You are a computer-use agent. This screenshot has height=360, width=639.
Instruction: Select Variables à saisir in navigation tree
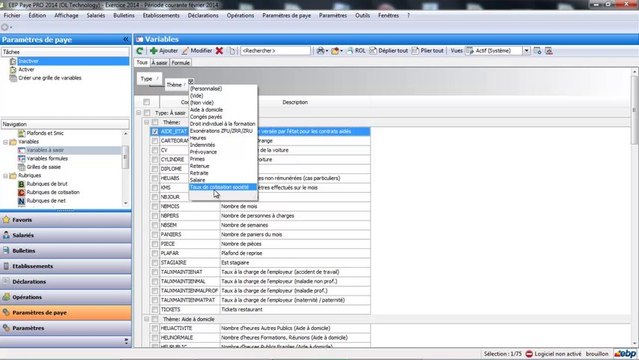click(45, 150)
